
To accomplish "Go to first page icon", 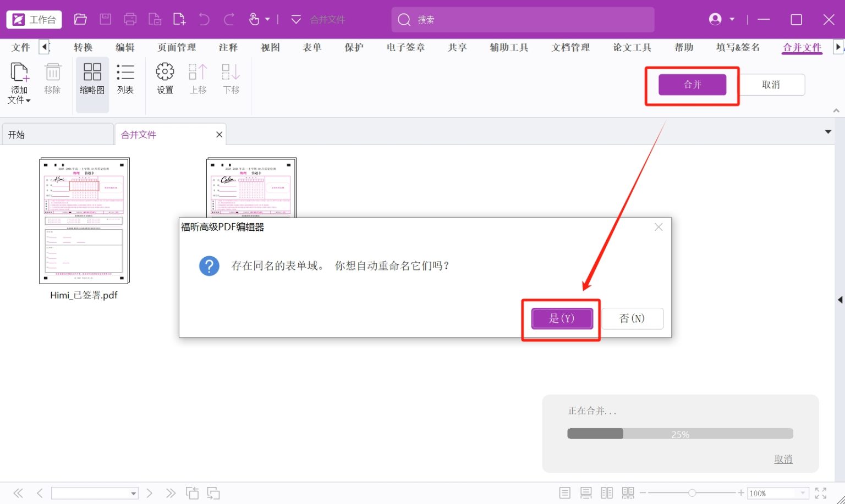I will tap(18, 493).
